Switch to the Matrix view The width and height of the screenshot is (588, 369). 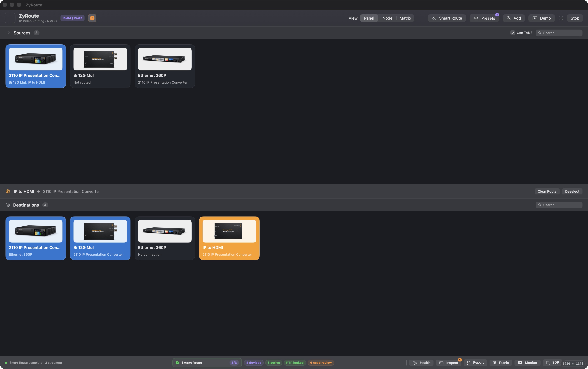(405, 18)
